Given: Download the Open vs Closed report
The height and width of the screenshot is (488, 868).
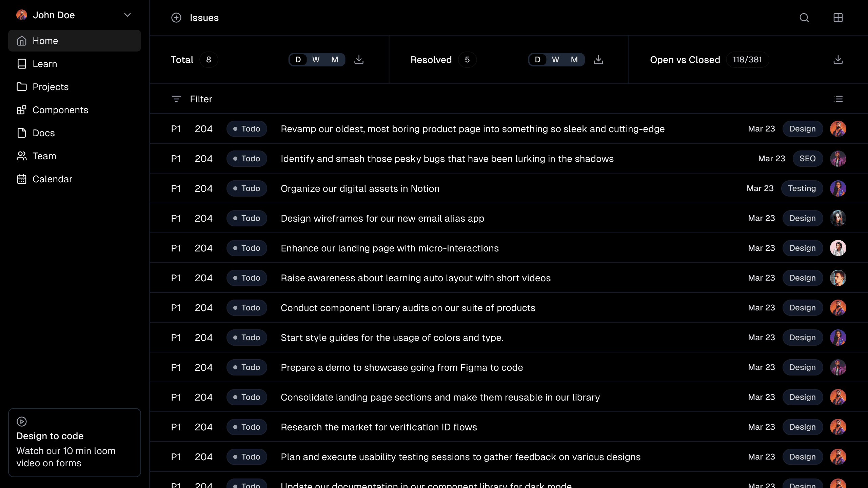Looking at the screenshot, I should [x=838, y=60].
